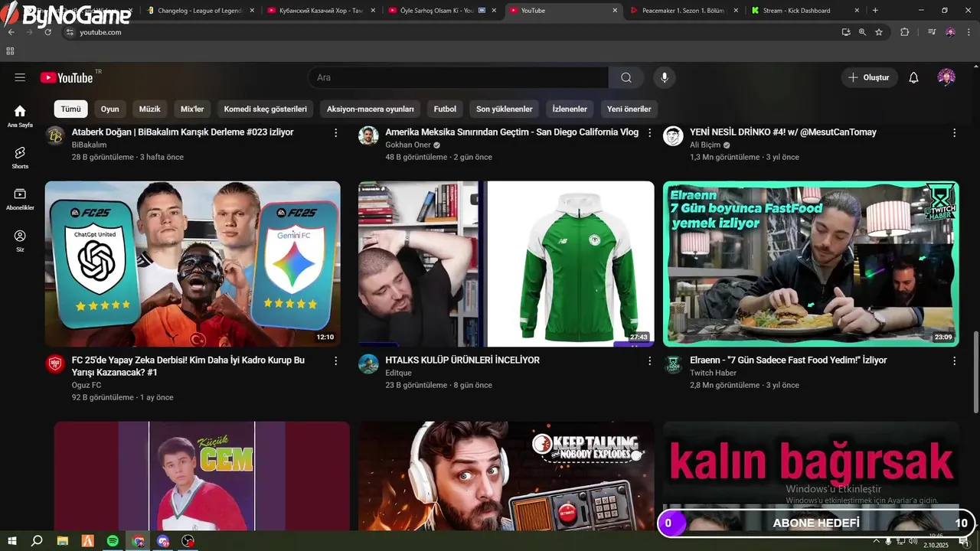This screenshot has height=551, width=980.
Task: Select the Yeni öneriler chip
Action: click(629, 109)
